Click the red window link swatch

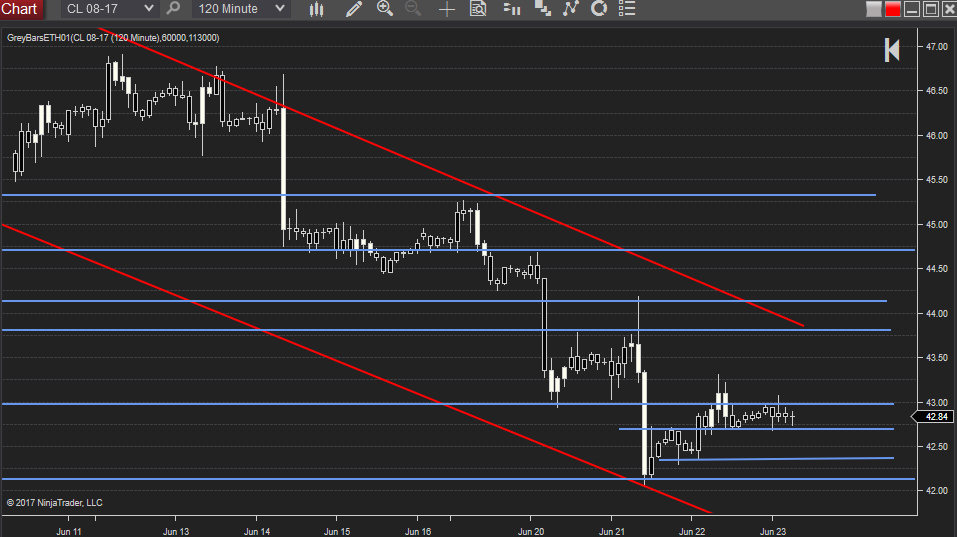click(893, 9)
